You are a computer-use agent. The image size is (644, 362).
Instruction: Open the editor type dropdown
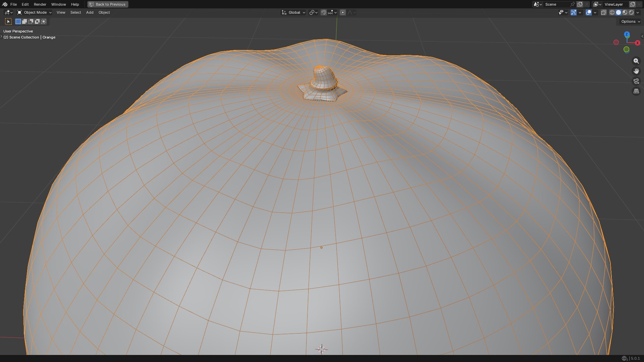point(8,12)
